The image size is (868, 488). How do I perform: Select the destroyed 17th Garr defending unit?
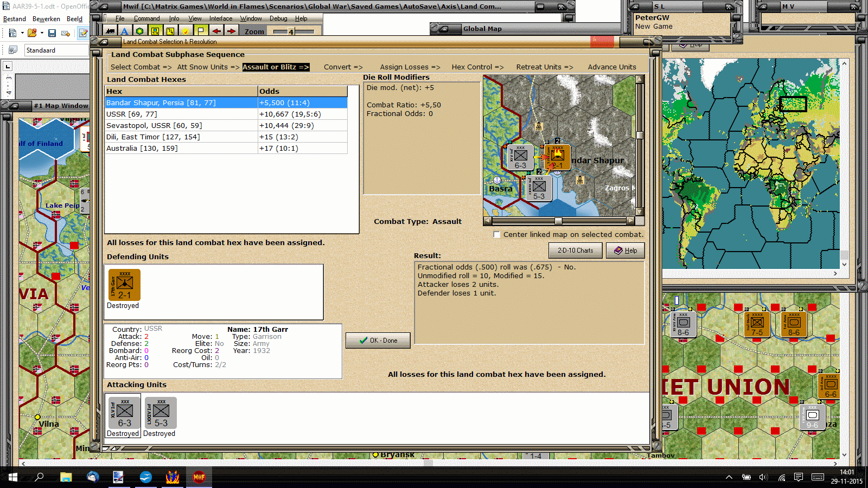(124, 285)
